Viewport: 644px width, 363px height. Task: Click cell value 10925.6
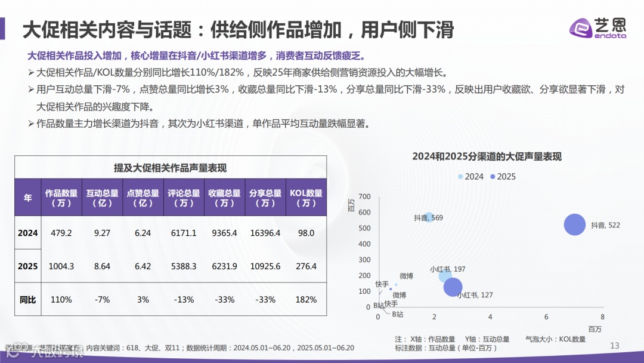(265, 266)
